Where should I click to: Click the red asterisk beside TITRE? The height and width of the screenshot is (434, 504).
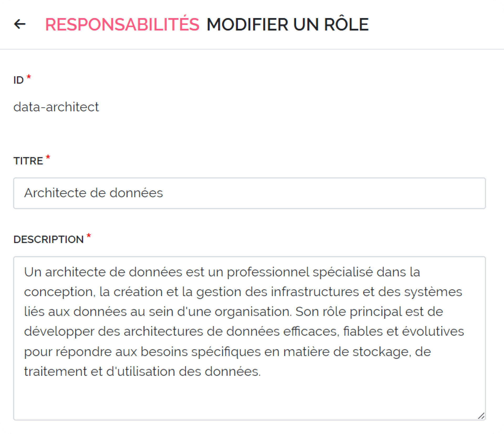pos(48,157)
